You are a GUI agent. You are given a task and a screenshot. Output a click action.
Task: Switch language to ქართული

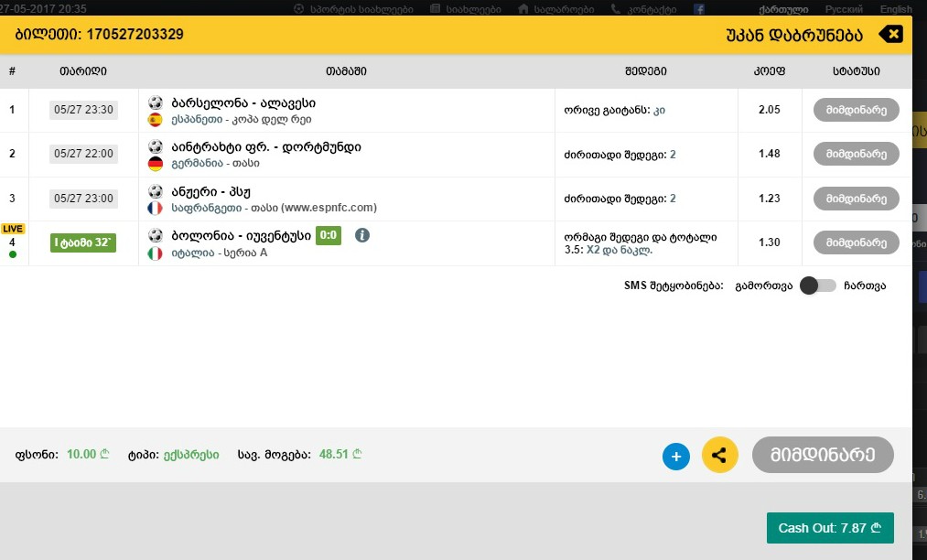[783, 9]
